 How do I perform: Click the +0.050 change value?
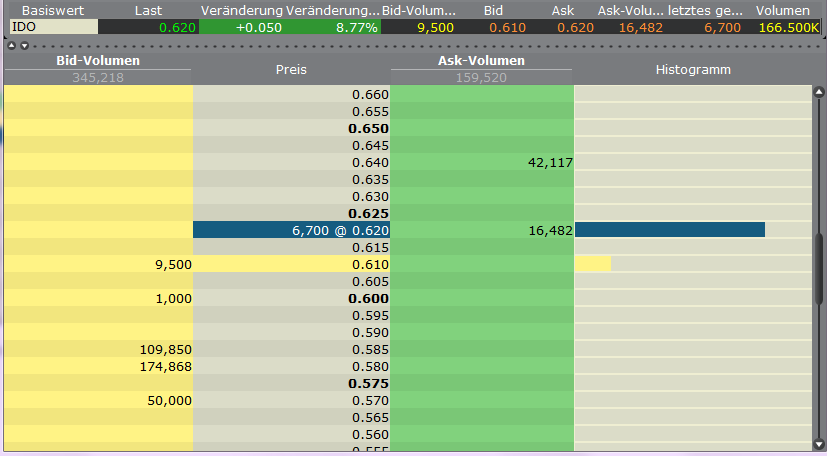point(258,27)
